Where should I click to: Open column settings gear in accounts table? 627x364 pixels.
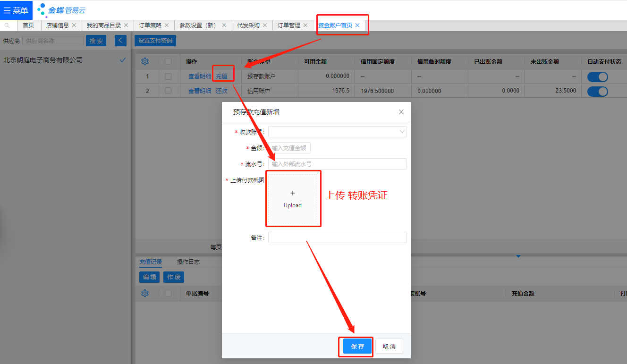[145, 61]
